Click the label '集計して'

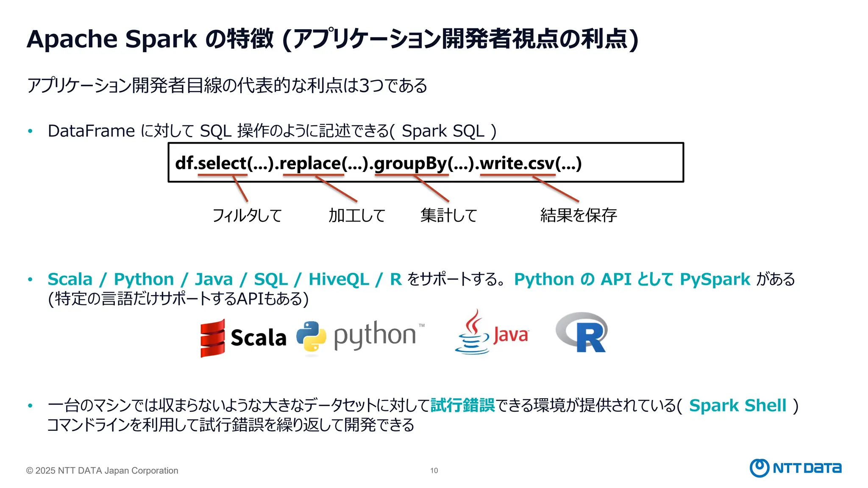[x=449, y=215]
